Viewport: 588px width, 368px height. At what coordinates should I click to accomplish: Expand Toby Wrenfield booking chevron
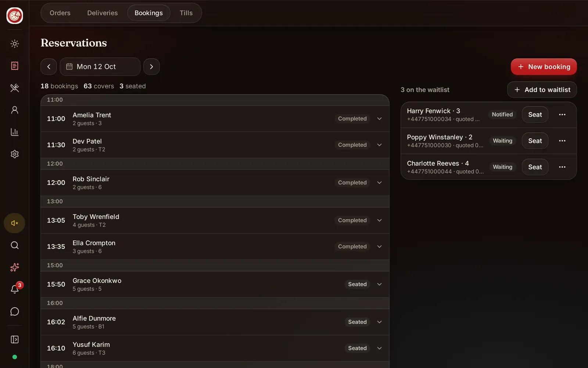(380, 220)
